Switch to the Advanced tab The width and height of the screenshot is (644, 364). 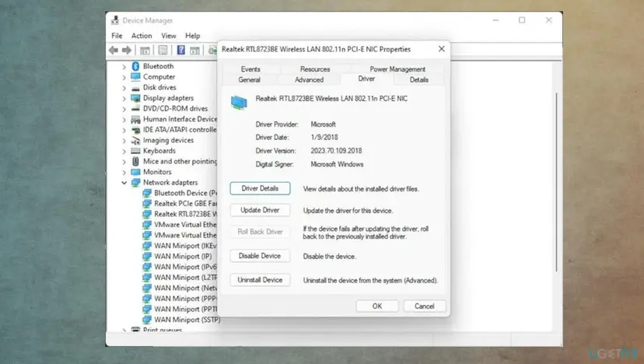coord(309,79)
